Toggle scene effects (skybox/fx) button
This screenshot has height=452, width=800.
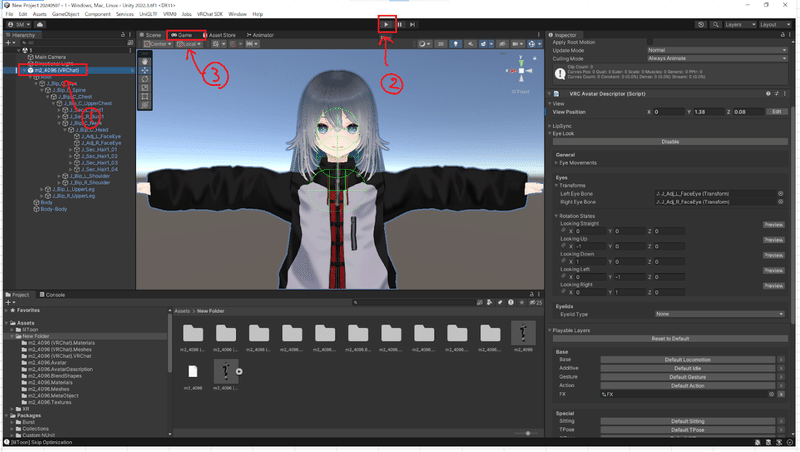pos(485,44)
